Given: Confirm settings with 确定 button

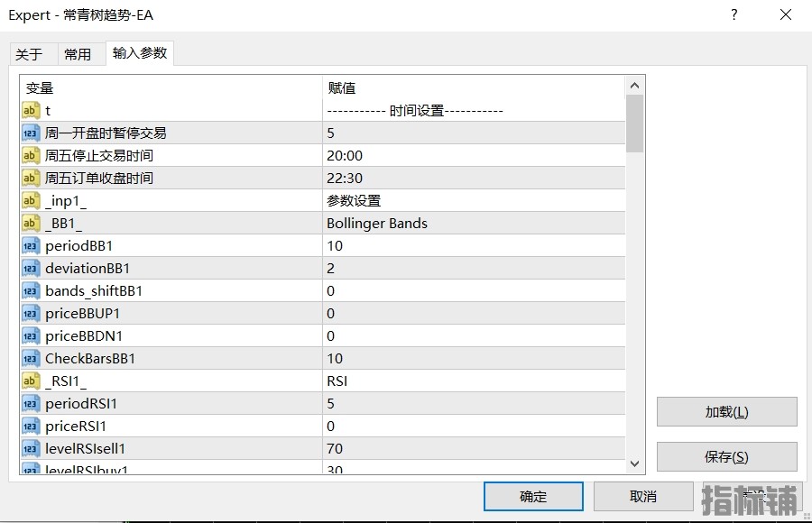Looking at the screenshot, I should coord(533,497).
